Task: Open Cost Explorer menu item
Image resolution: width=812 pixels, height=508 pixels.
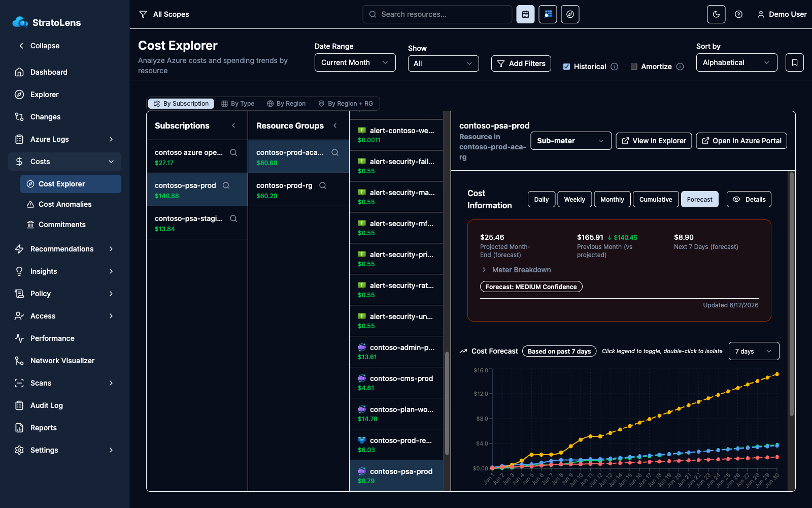Action: click(x=71, y=184)
